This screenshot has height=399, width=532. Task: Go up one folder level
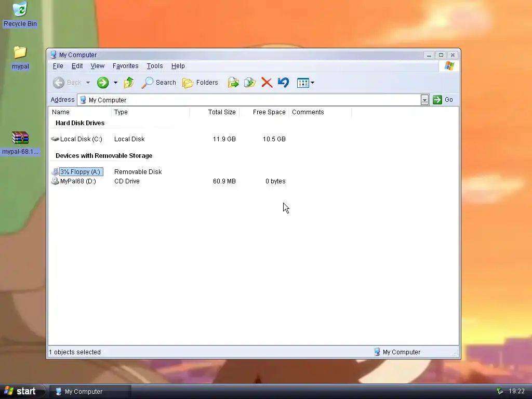129,83
